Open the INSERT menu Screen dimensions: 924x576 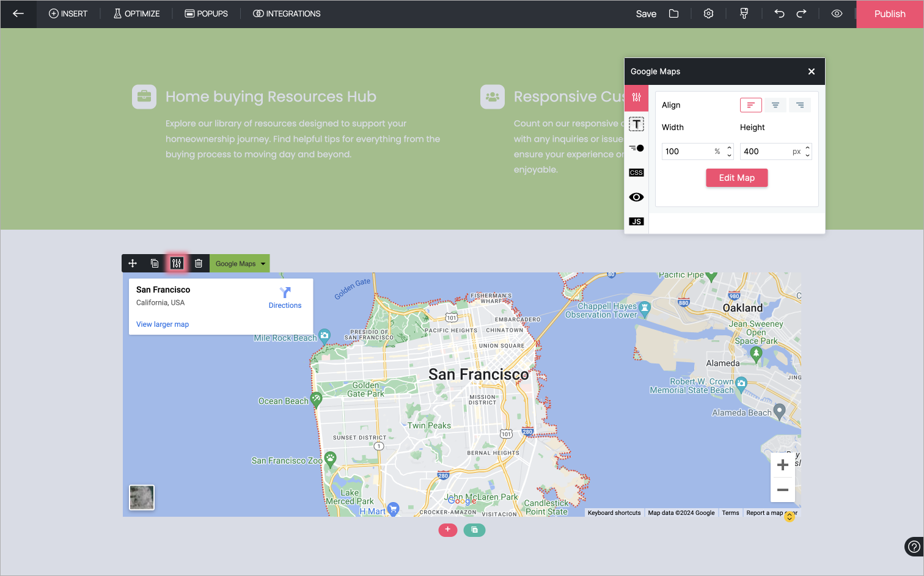[x=68, y=13]
